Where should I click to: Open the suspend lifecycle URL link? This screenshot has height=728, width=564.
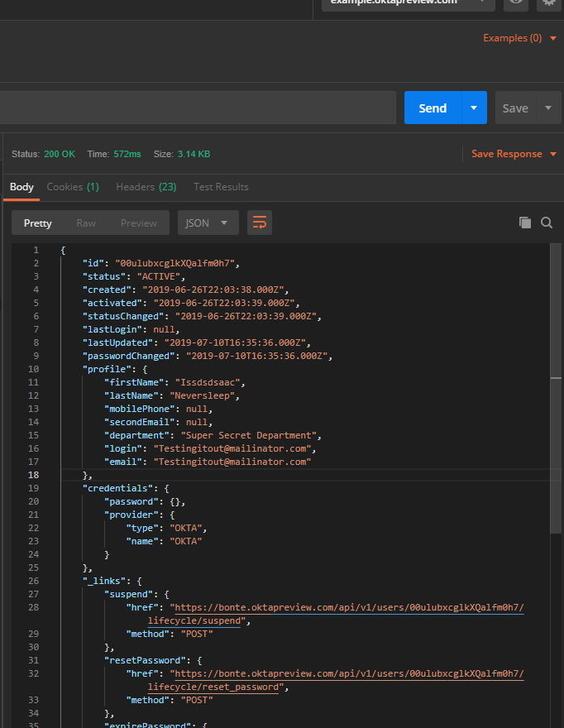pos(347,608)
